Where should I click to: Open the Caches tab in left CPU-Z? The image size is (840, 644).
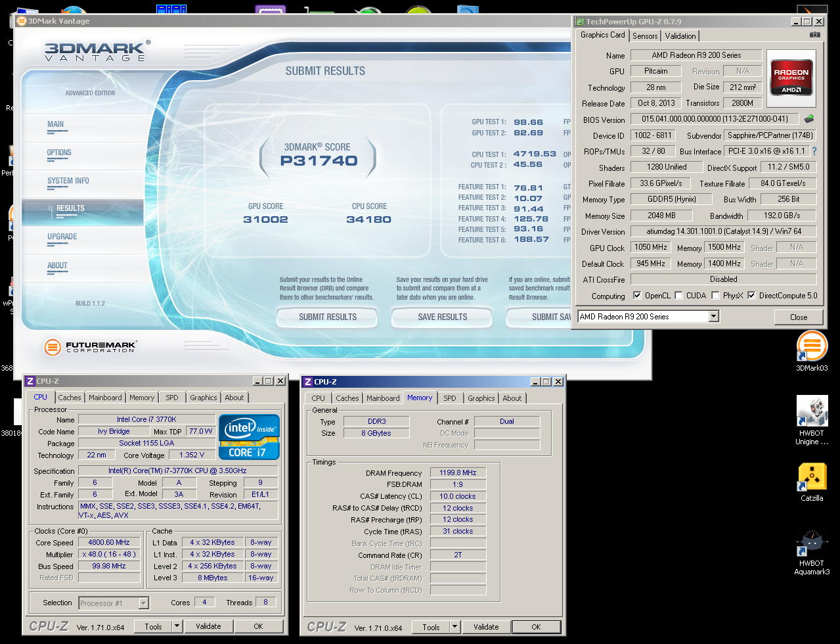click(x=70, y=398)
